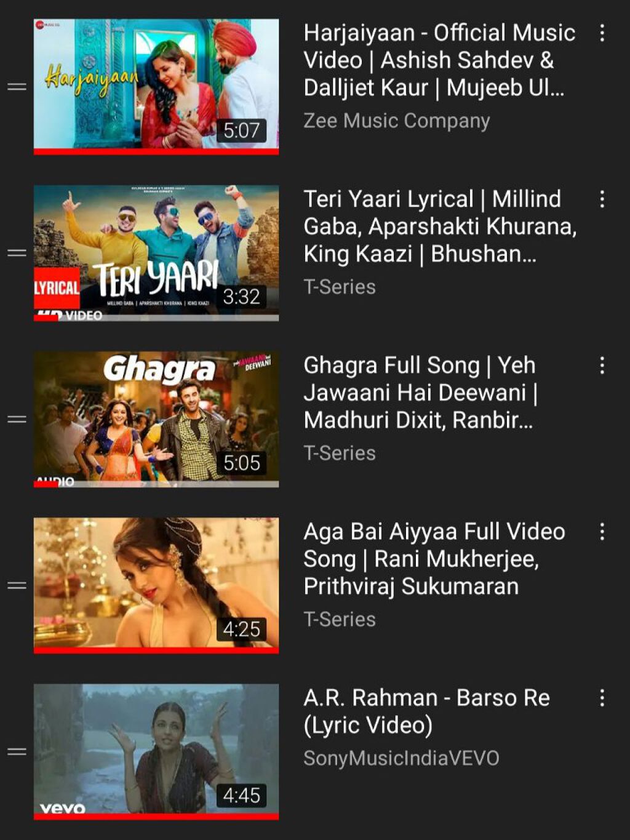
Task: Open more options for Teri Yaari Lyrical
Action: click(602, 199)
